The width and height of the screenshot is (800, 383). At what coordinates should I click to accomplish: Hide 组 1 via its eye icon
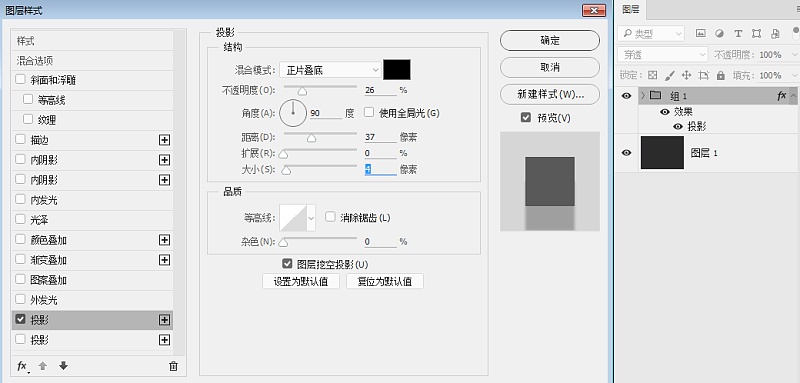[627, 95]
